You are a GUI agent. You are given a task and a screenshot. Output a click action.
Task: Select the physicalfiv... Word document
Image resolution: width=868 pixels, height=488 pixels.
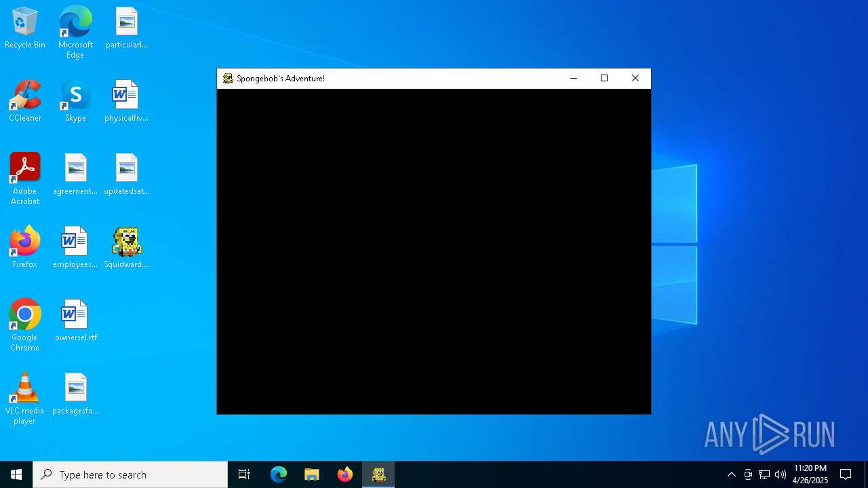tap(127, 102)
